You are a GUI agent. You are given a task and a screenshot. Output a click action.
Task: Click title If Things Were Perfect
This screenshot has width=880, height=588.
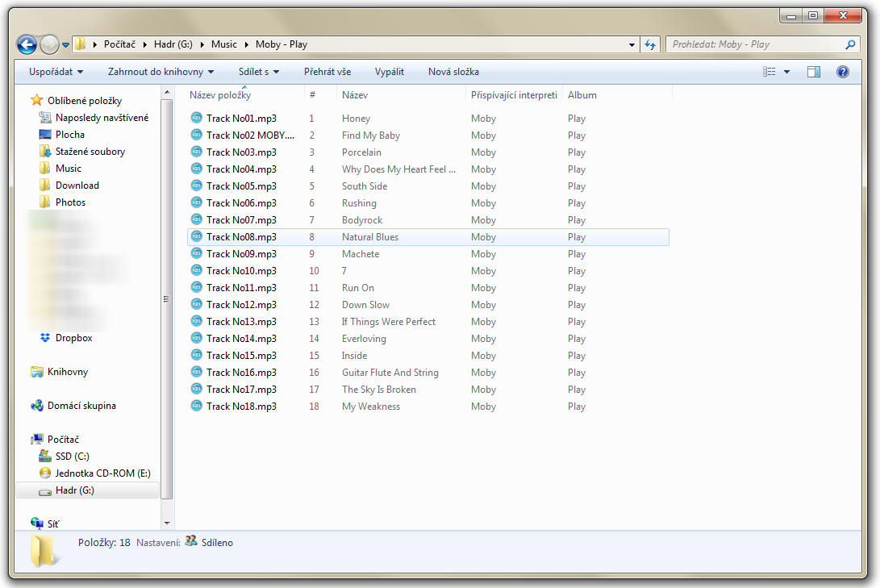(388, 322)
